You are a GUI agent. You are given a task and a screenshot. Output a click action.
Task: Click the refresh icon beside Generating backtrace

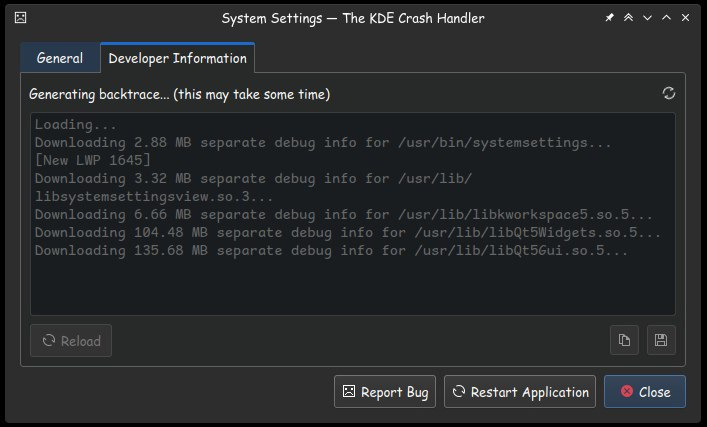point(669,93)
